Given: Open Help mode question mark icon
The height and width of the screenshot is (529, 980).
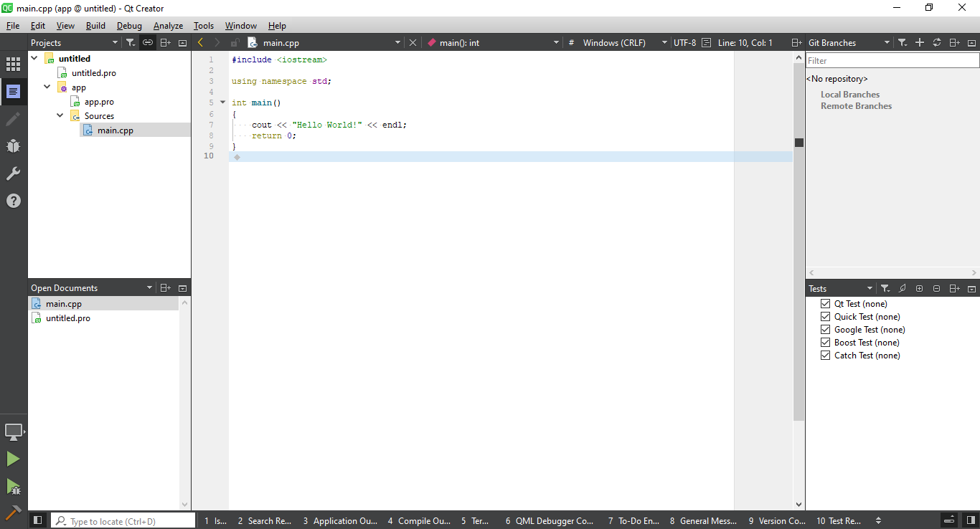Looking at the screenshot, I should point(13,201).
